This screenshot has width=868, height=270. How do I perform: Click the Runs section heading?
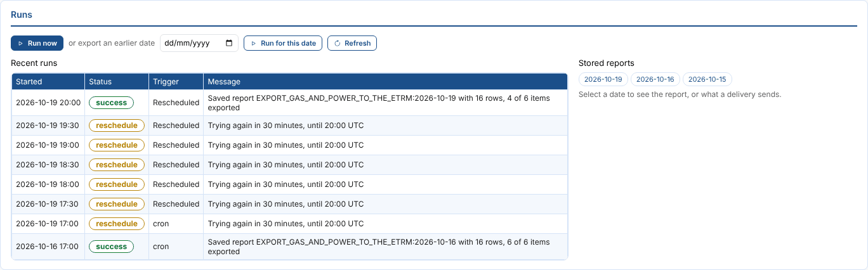coord(22,15)
